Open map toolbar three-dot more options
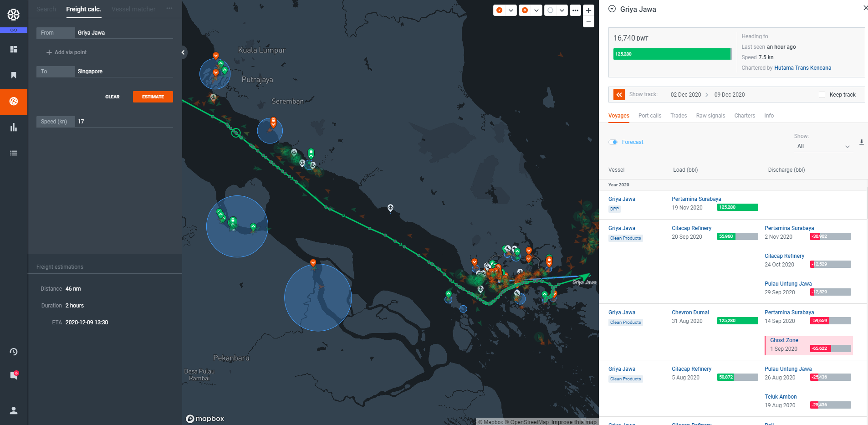The image size is (868, 425). click(x=576, y=10)
